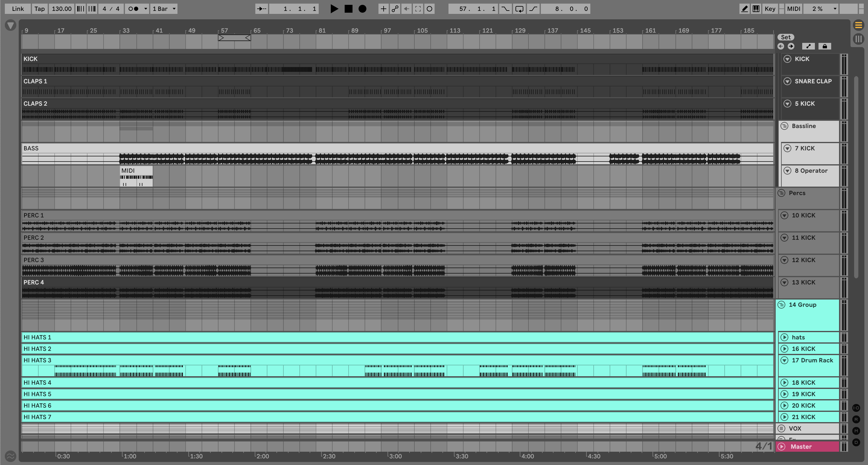Toggle the Punch-In switch
The height and width of the screenshot is (465, 868).
pos(505,9)
